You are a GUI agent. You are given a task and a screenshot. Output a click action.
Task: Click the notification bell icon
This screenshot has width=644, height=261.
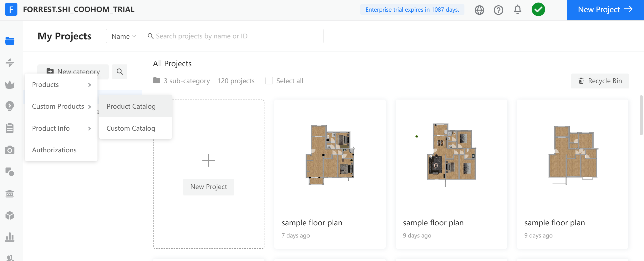click(x=517, y=10)
